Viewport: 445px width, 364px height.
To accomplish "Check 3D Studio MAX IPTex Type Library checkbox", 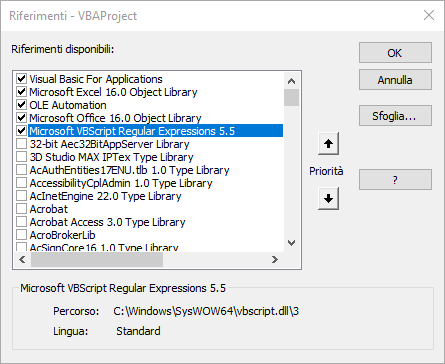I will (x=21, y=157).
